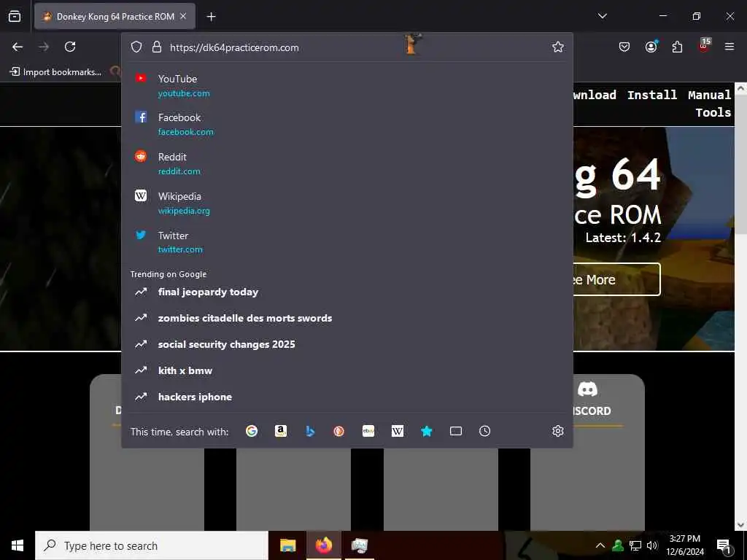Choose trending search zombies citadelle des morts swords

coord(347,318)
